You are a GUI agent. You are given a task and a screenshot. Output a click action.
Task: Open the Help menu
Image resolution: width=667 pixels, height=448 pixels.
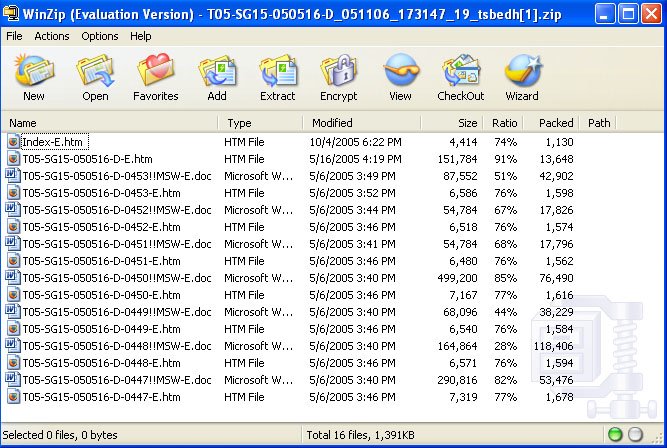point(140,36)
